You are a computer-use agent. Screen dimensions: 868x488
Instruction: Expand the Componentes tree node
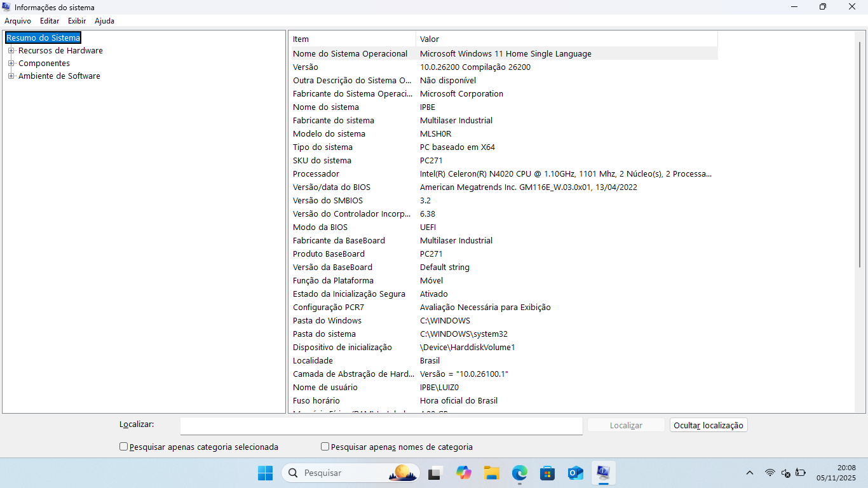point(11,63)
